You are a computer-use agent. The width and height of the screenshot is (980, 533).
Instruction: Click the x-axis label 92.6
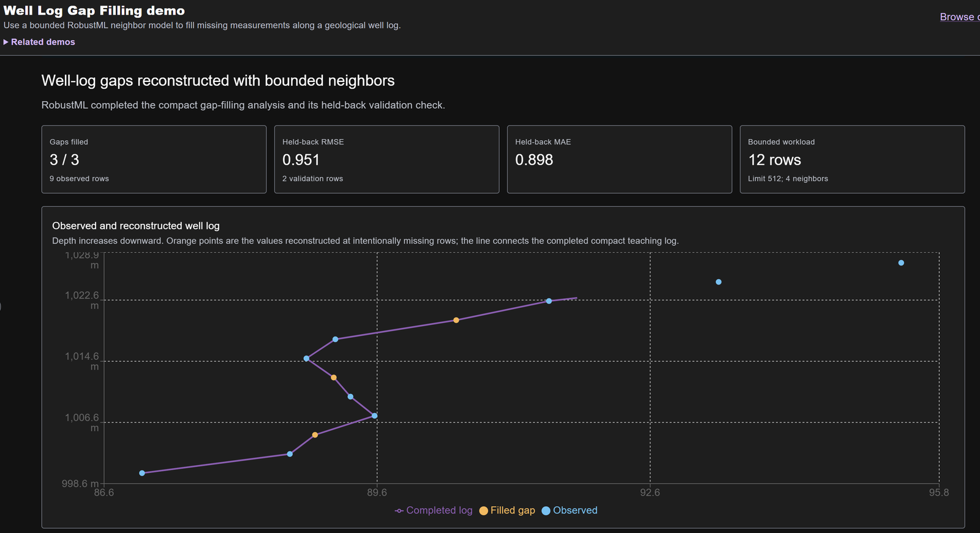(x=650, y=493)
